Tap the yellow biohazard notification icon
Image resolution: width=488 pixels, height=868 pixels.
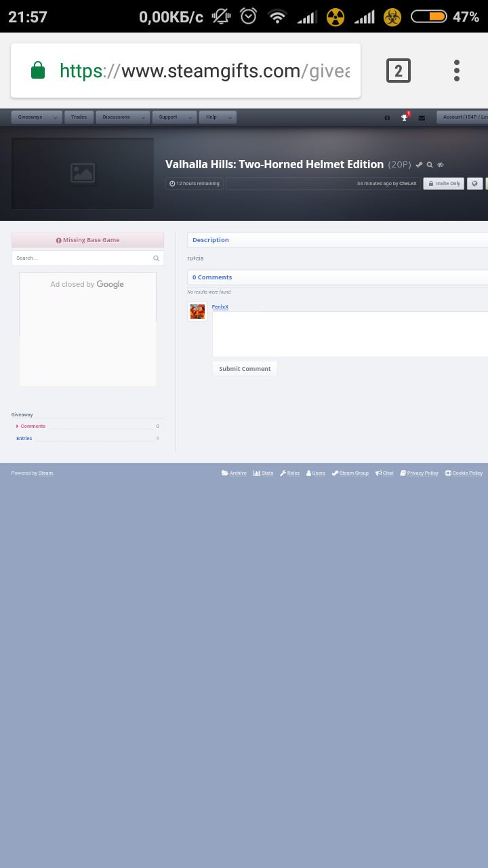tap(392, 17)
